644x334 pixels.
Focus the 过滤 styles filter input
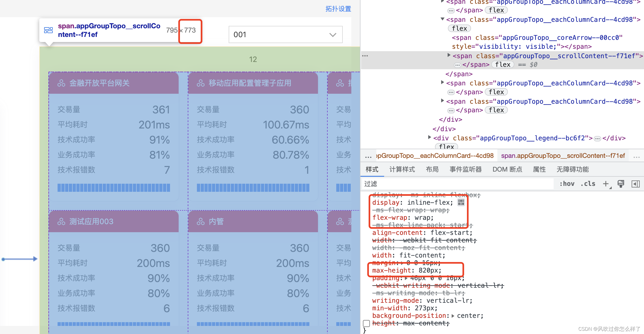[457, 184]
